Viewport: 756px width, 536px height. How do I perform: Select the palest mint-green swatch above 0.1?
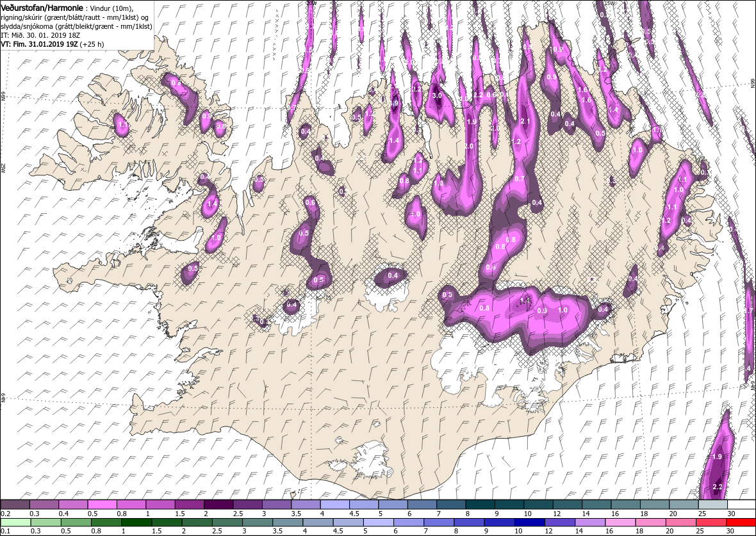pos(16,523)
